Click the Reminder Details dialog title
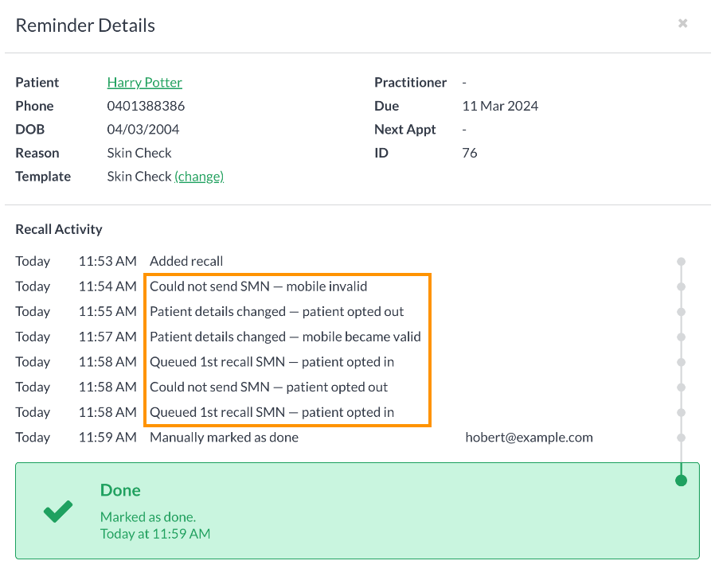This screenshot has height=588, width=719. click(84, 25)
